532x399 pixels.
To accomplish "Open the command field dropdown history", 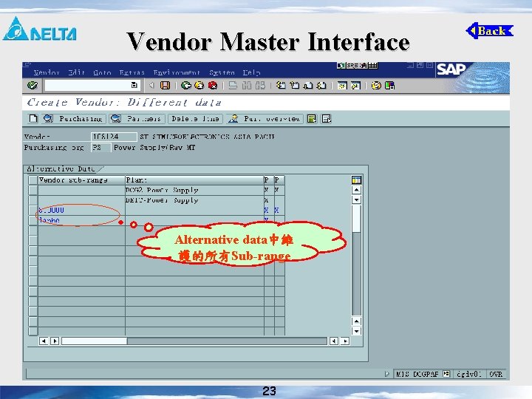I will 134,85.
